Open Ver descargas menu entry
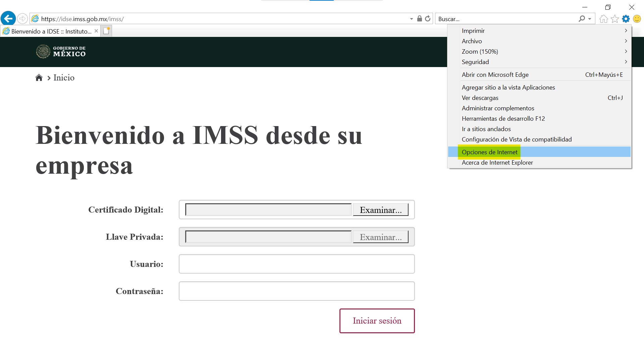 click(539, 98)
